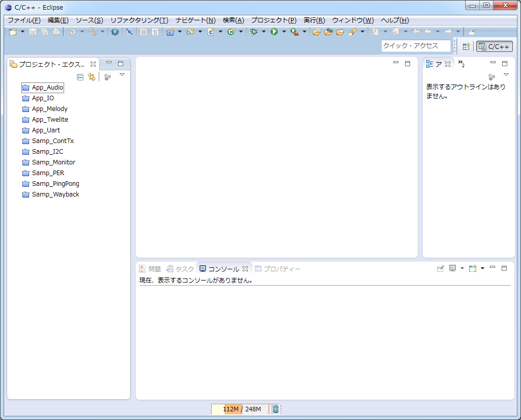This screenshot has width=521, height=420.
Task: Switch to the プロパティー tab
Action: tap(278, 269)
